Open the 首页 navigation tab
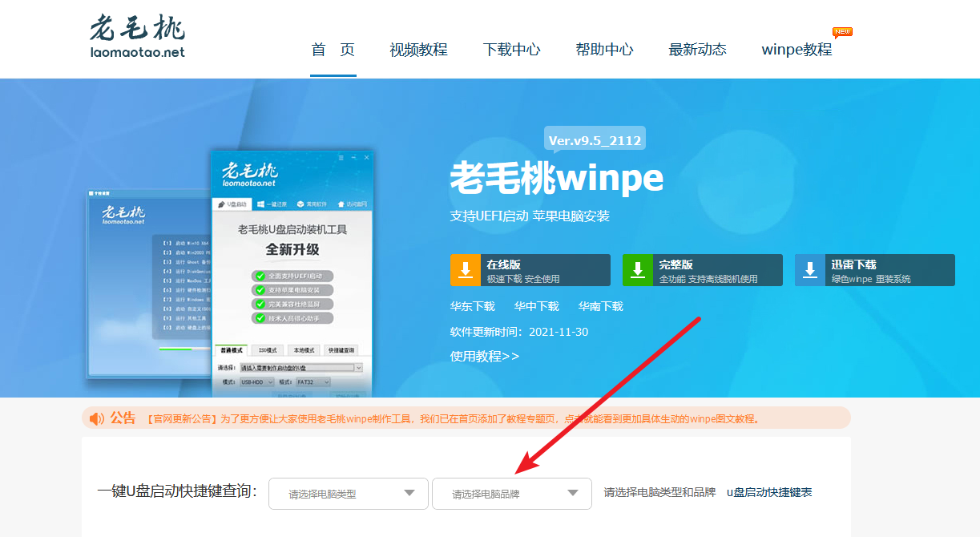 click(333, 50)
